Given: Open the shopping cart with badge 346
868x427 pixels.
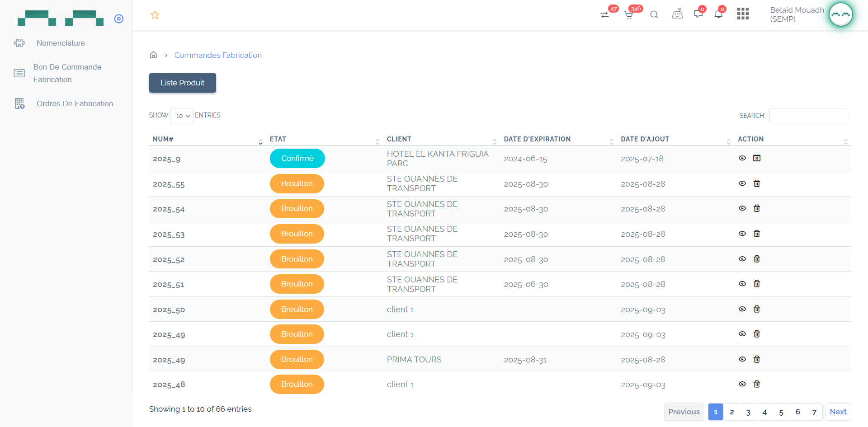Looking at the screenshot, I should click(629, 14).
